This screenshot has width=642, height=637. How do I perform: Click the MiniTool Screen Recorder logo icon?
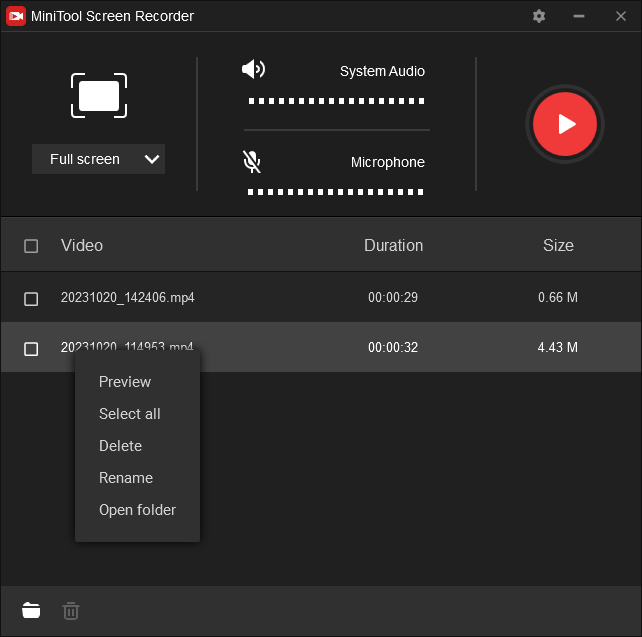click(16, 16)
